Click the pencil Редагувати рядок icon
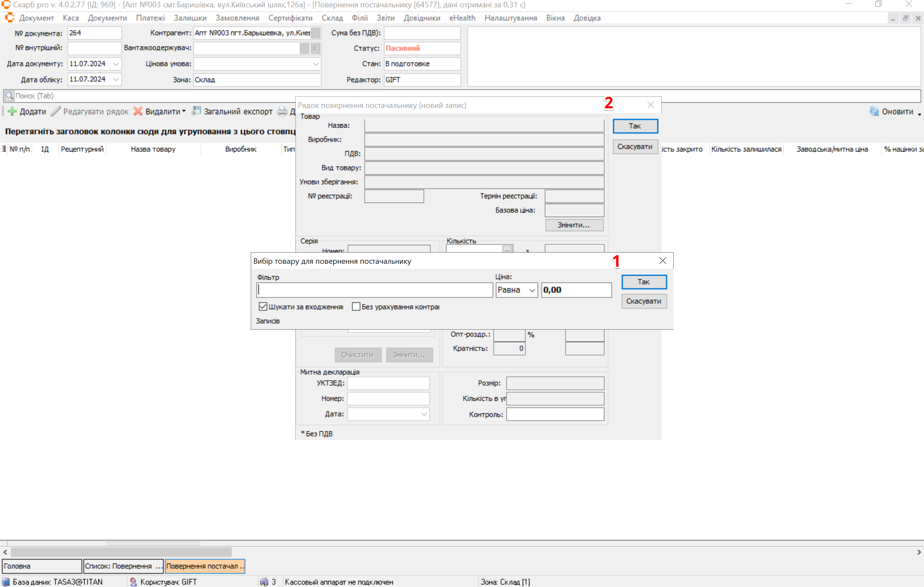 pos(56,112)
